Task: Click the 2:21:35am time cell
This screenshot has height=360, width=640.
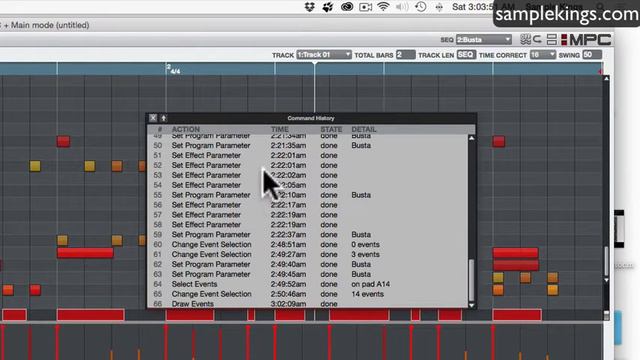Action: coord(288,145)
